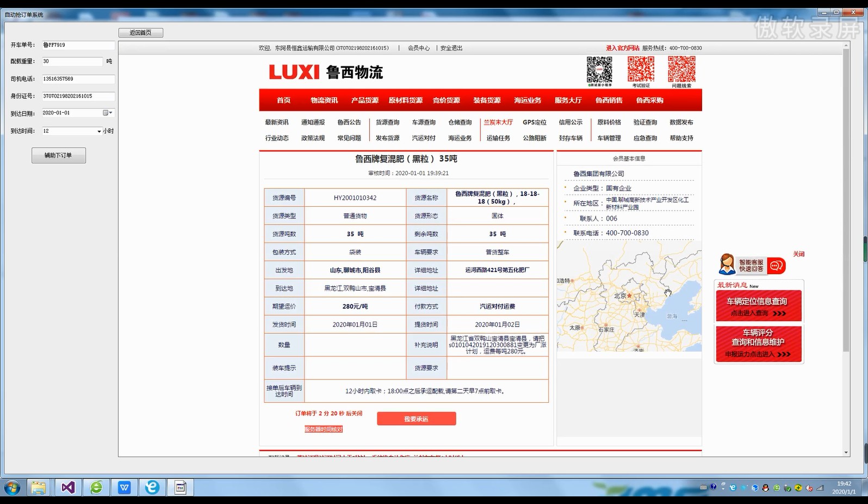This screenshot has height=504, width=868.
Task: Open the Windows Start menu
Action: (12, 487)
